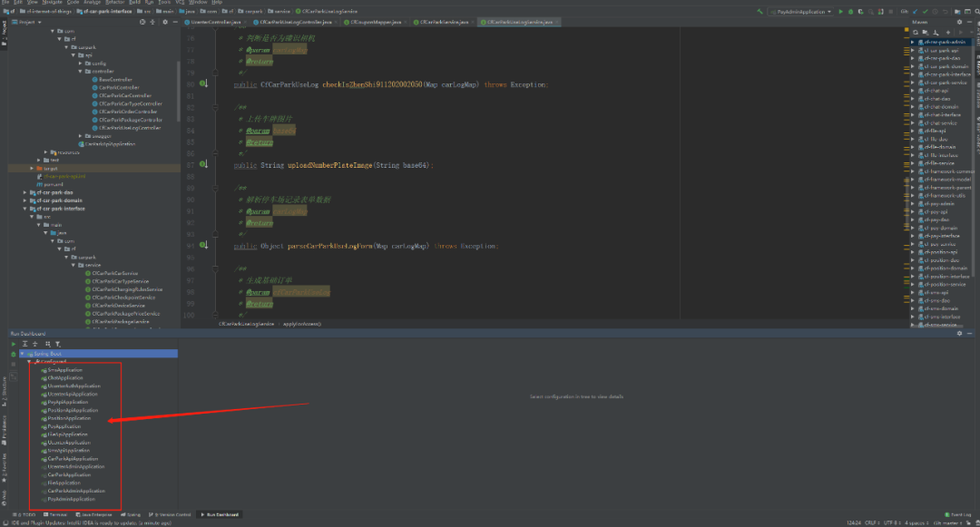980x527 pixels.
Task: Collapse the controller folder in project tree
Action: point(80,71)
